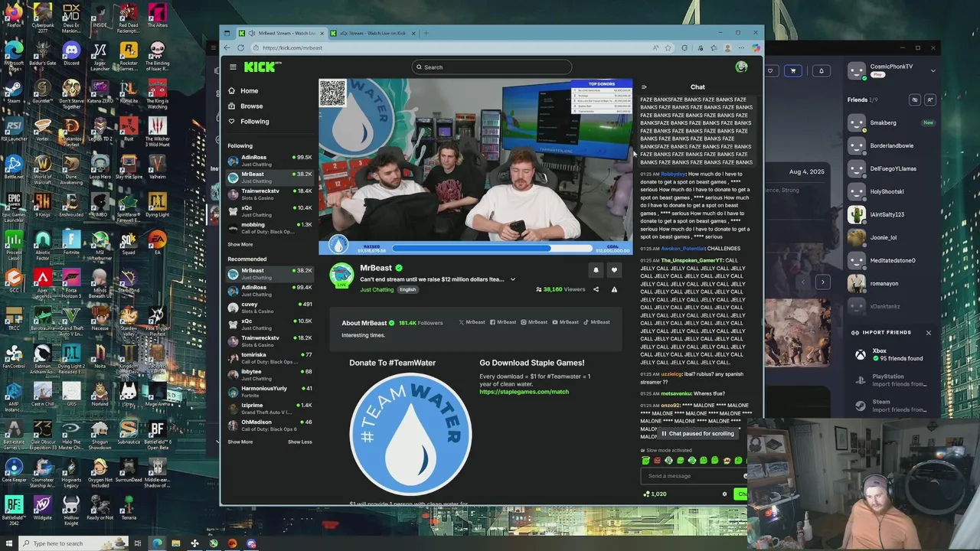Switch to the xQc Stream browser tab
The image size is (980, 551).
[x=373, y=33]
